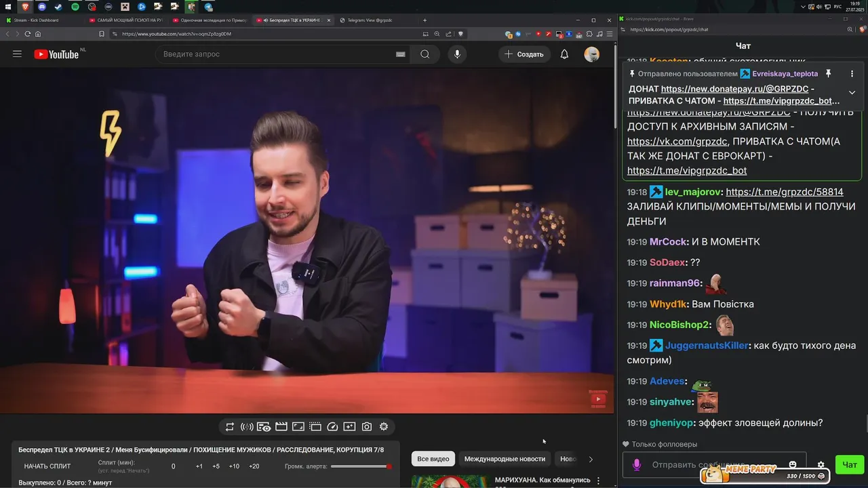This screenshot has width=868, height=488.
Task: Click the green Чат send button
Action: 850,464
